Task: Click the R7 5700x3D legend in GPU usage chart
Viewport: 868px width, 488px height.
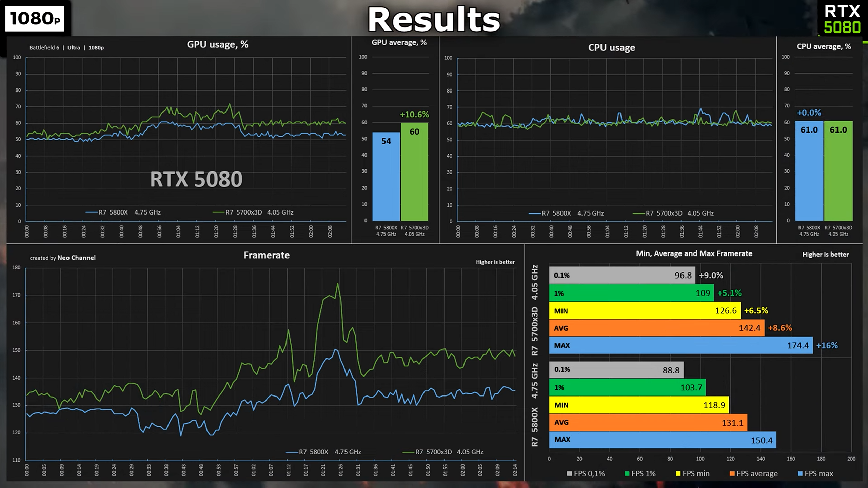Action: pos(253,212)
